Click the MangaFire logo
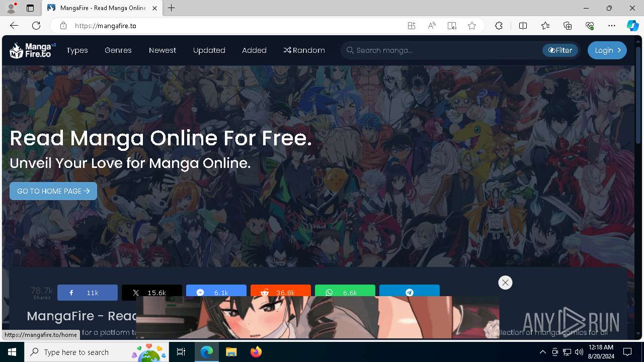The height and width of the screenshot is (362, 644). (33, 50)
